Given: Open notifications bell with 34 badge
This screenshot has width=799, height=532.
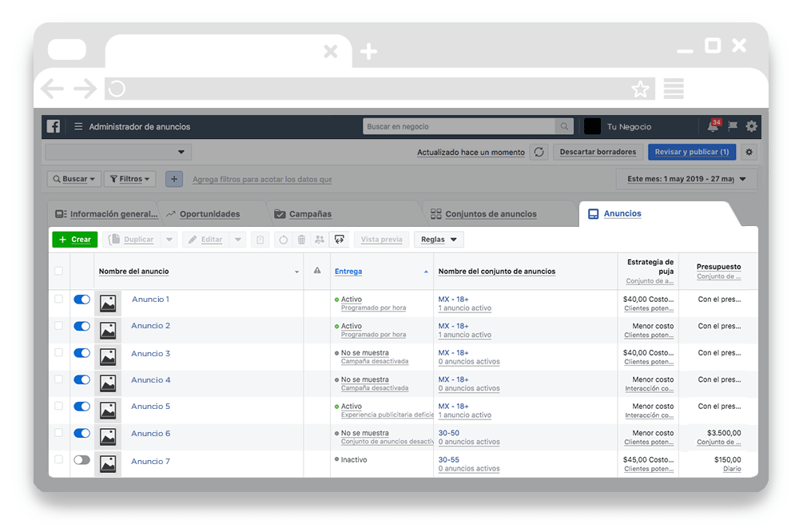Looking at the screenshot, I should [x=713, y=126].
